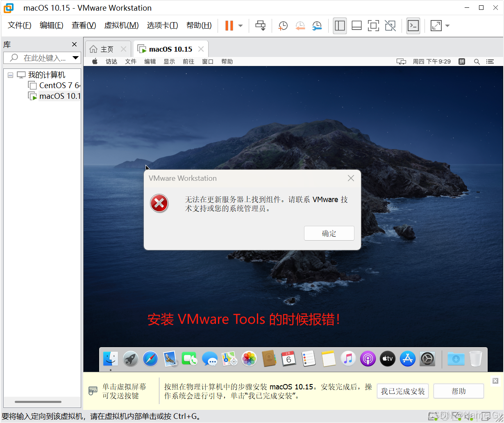Toggle the console view button

(x=413, y=25)
